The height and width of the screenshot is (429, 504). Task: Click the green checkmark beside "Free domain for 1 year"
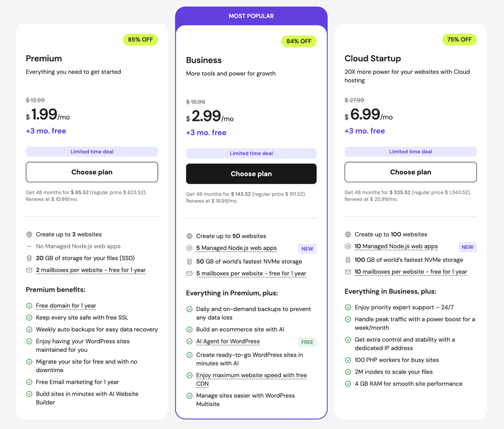click(x=29, y=306)
